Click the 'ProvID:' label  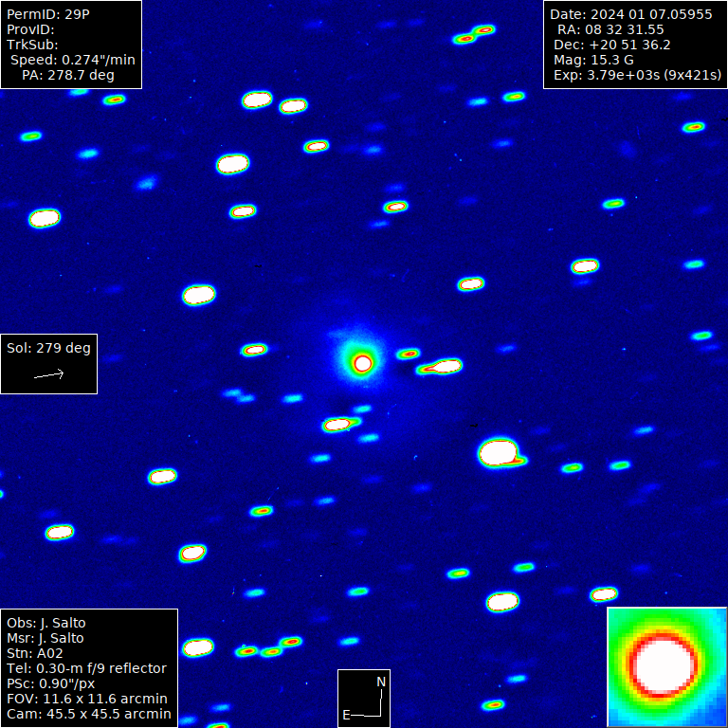[x=30, y=29]
